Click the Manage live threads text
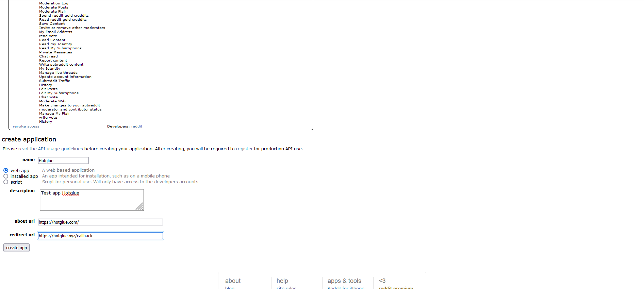Screen dimensions: 644x289 pyautogui.click(x=58, y=73)
